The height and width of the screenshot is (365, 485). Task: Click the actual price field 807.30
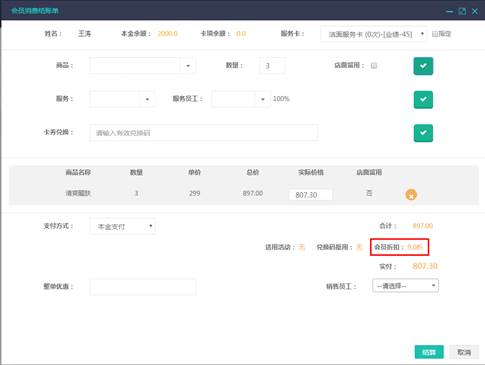[x=310, y=195]
